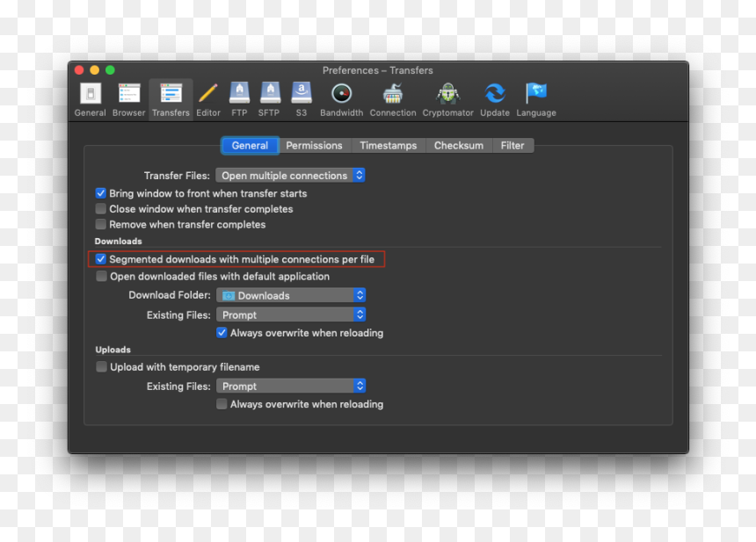Viewport: 756px width, 542px height.
Task: Open the FTP preferences pane
Action: [x=239, y=100]
